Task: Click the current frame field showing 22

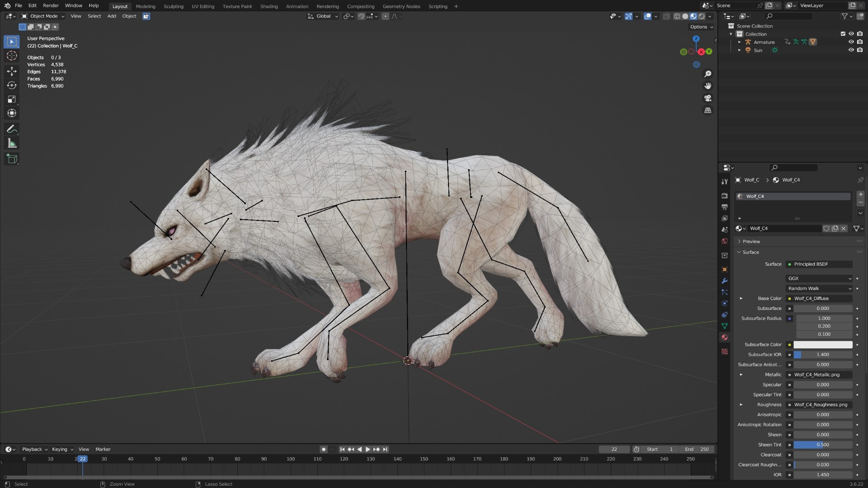Action: tap(614, 450)
